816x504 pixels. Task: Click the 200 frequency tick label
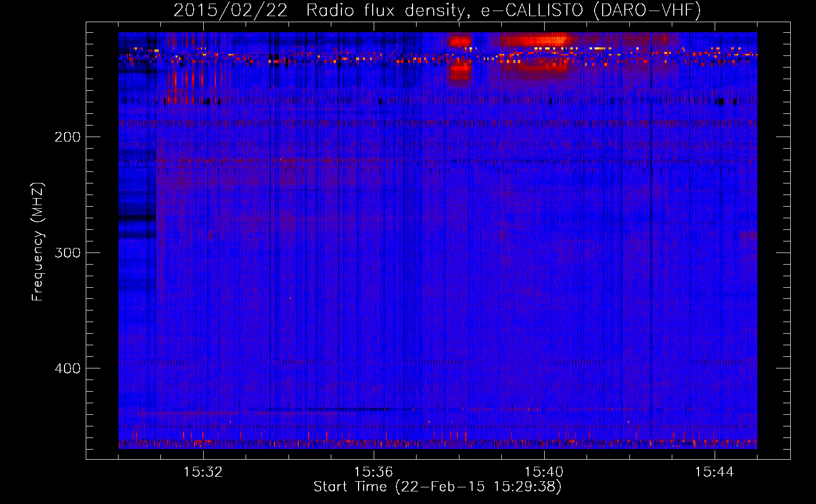pos(68,137)
